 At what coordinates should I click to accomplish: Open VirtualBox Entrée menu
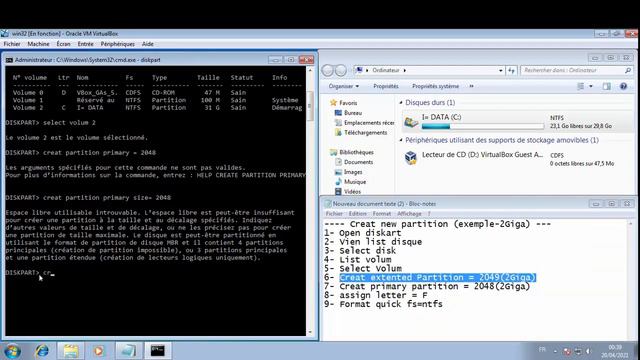(x=85, y=44)
